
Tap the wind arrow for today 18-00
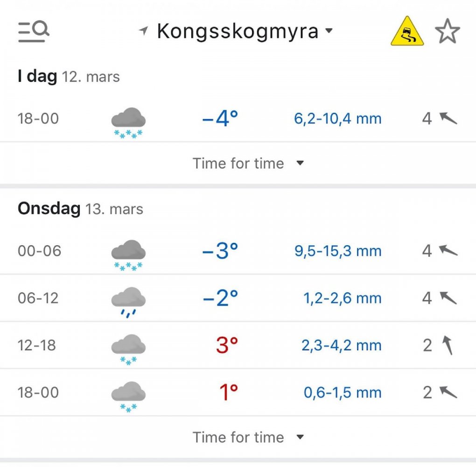(x=448, y=119)
